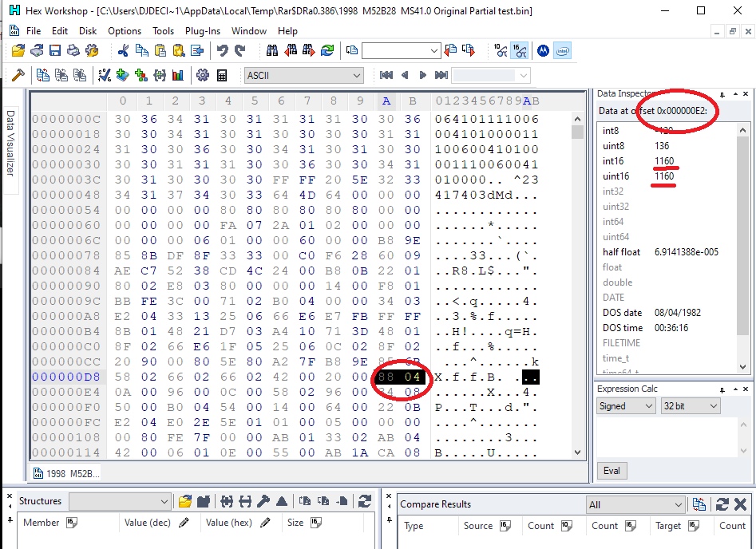
Task: Click the refresh icon in Compare Results panel
Action: coord(722,504)
